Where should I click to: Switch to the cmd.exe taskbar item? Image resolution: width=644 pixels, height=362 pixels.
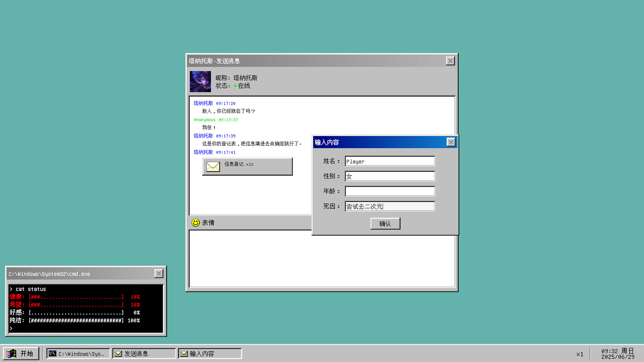coord(78,354)
